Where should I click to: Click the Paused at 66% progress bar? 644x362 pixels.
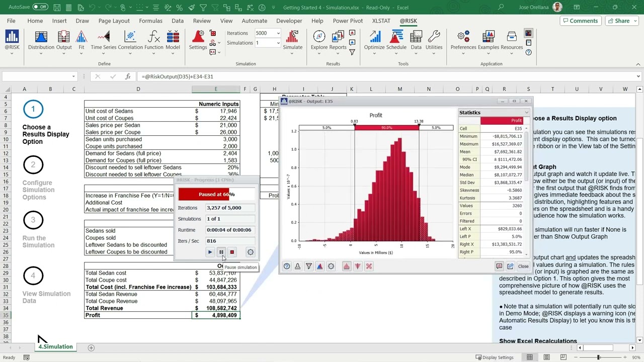[216, 195]
